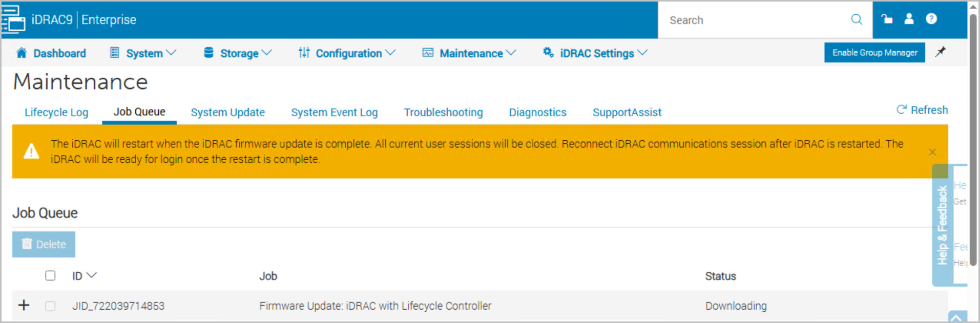Image resolution: width=980 pixels, height=323 pixels.
Task: Switch to the Lifecycle Log tab
Action: (56, 113)
